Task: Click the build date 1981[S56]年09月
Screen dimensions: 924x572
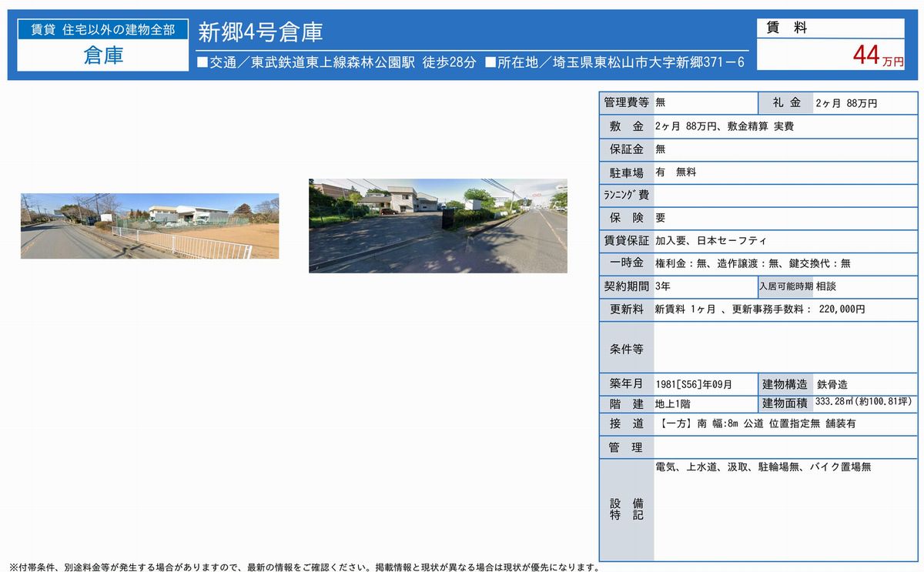Action: (693, 384)
